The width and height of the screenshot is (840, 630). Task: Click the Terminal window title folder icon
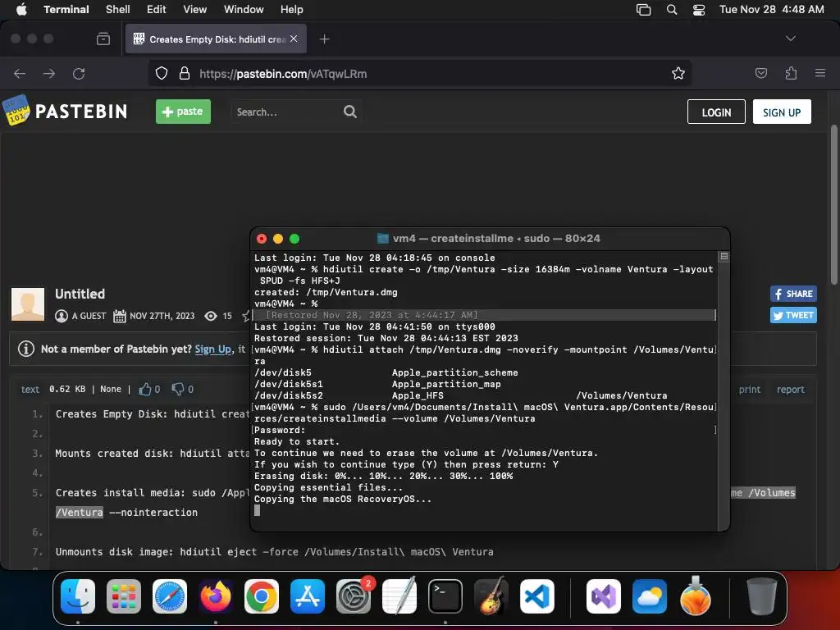382,239
